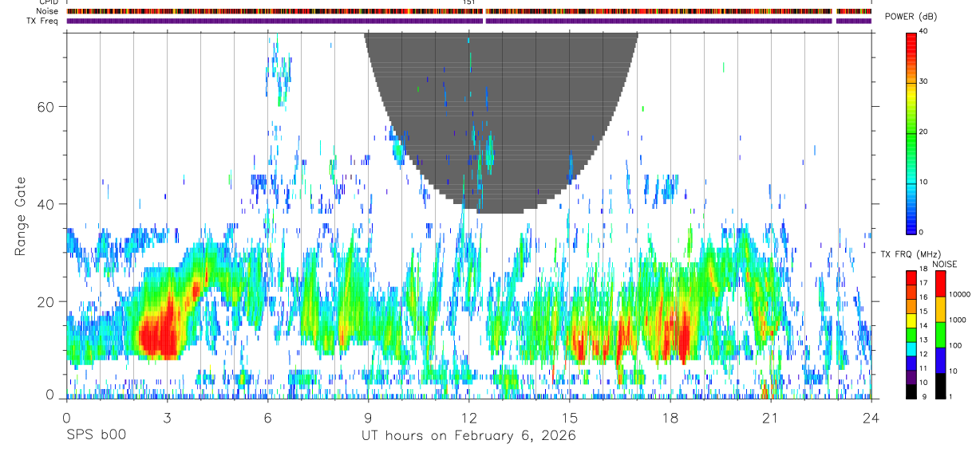The image size is (980, 452).
Task: Click the POWER (dB) gradient color bar
Action: tap(911, 132)
